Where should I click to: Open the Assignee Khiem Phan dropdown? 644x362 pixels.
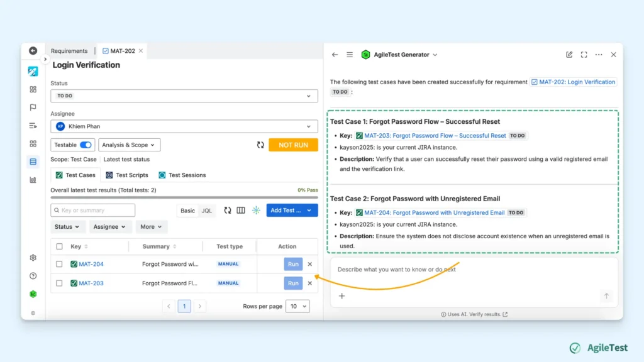click(184, 126)
